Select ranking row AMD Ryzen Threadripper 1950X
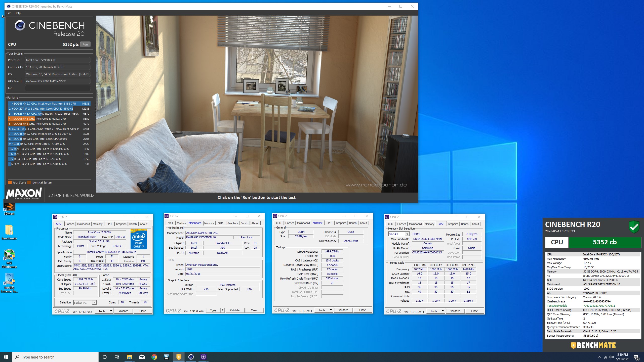 coord(49,114)
